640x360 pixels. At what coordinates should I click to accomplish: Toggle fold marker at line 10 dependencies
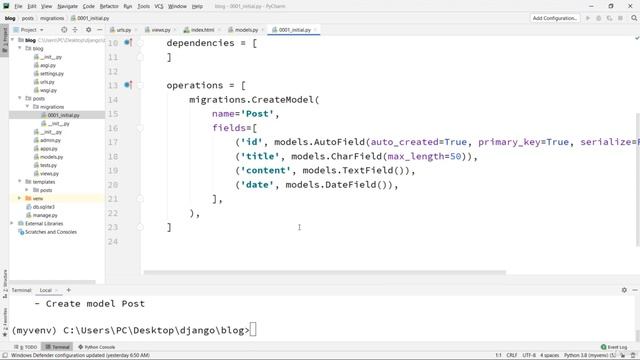[x=140, y=42]
